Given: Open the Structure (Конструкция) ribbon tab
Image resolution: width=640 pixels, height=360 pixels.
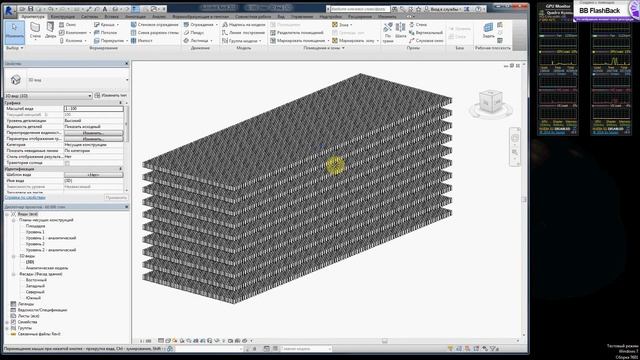Looking at the screenshot, I should [63, 17].
